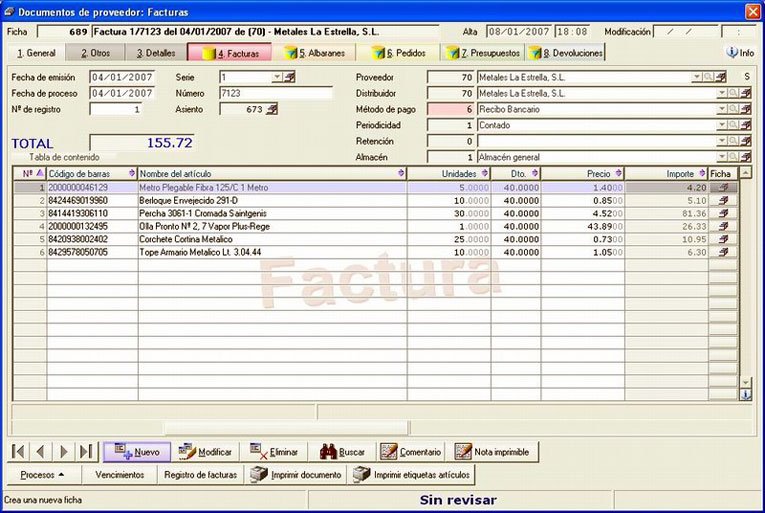
Task: Expand the Método de pago dropdown
Action: coord(722,109)
